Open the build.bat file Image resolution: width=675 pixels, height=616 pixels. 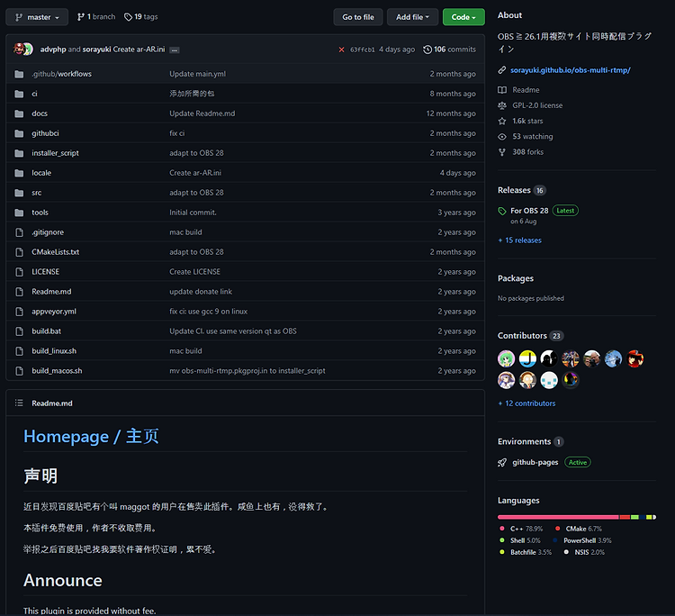[x=47, y=331]
